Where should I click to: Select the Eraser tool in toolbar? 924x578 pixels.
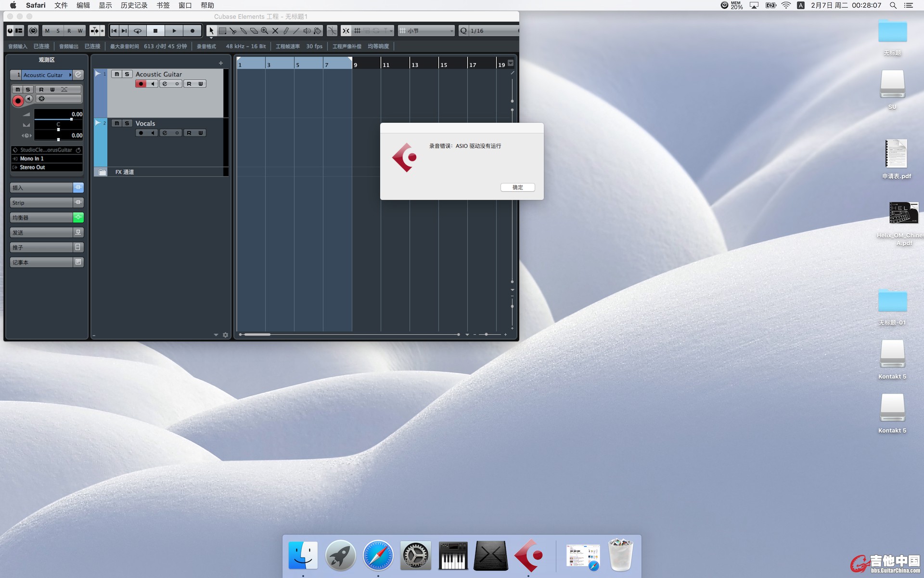point(254,31)
